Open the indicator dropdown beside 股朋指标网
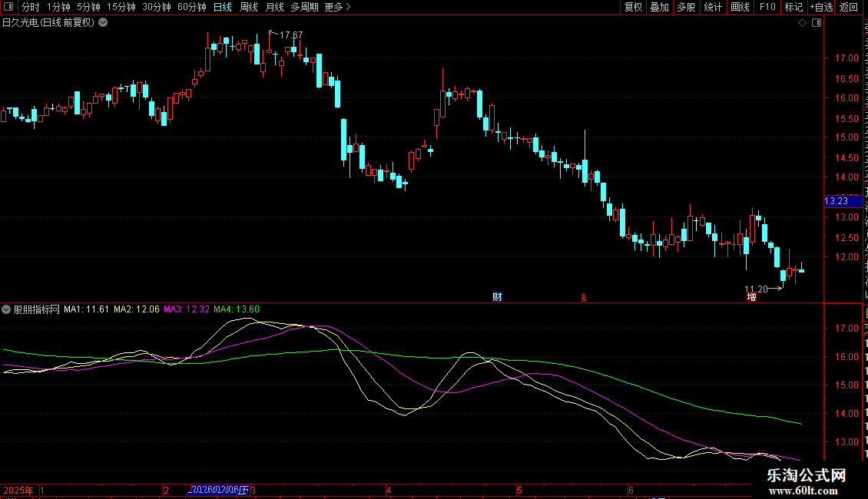Image resolution: width=868 pixels, height=499 pixels. click(6, 309)
